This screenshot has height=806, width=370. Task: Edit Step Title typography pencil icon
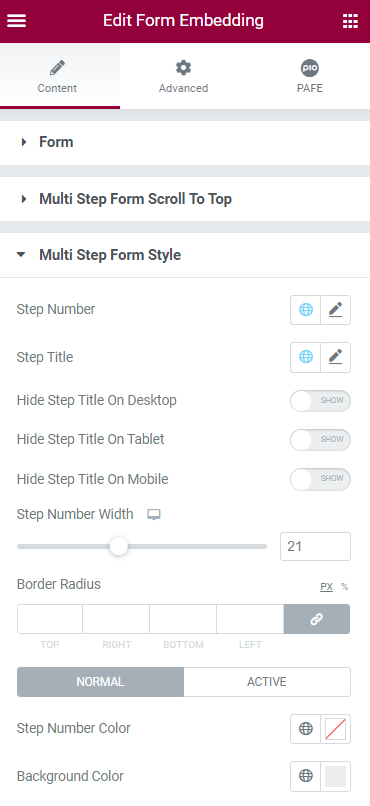tap(336, 357)
